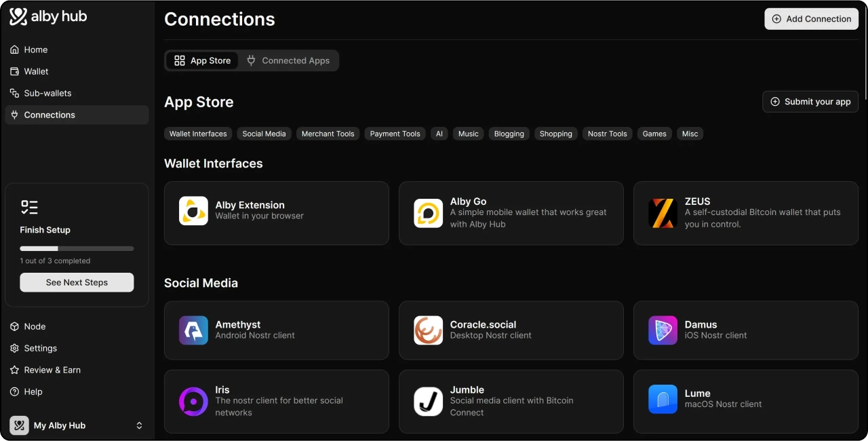Image resolution: width=868 pixels, height=441 pixels.
Task: Open the Coracle.social app icon
Action: (428, 330)
